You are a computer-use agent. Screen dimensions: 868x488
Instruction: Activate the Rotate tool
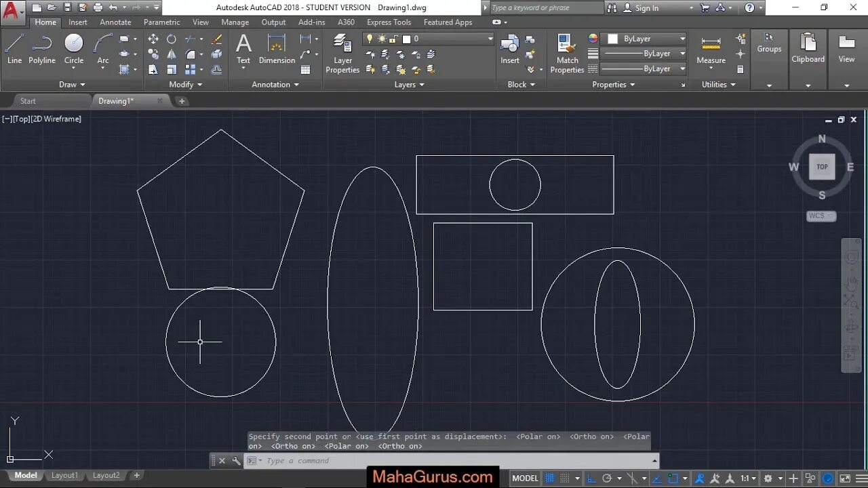click(172, 39)
